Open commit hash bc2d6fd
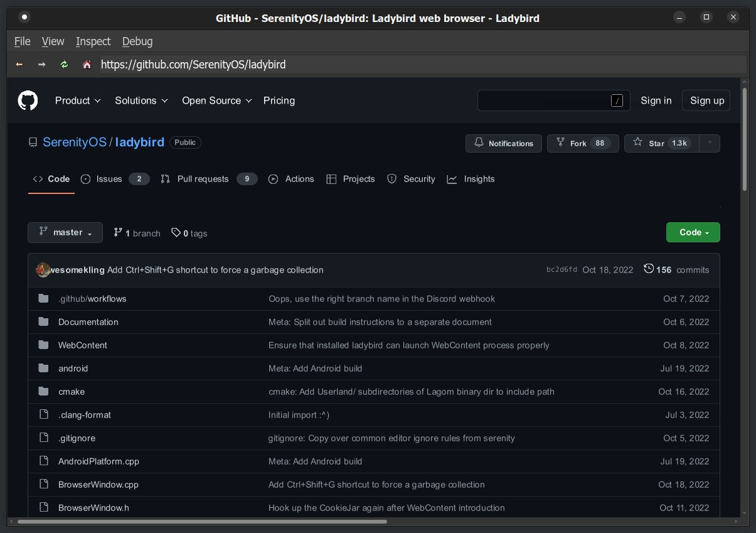The height and width of the screenshot is (533, 756). (562, 270)
